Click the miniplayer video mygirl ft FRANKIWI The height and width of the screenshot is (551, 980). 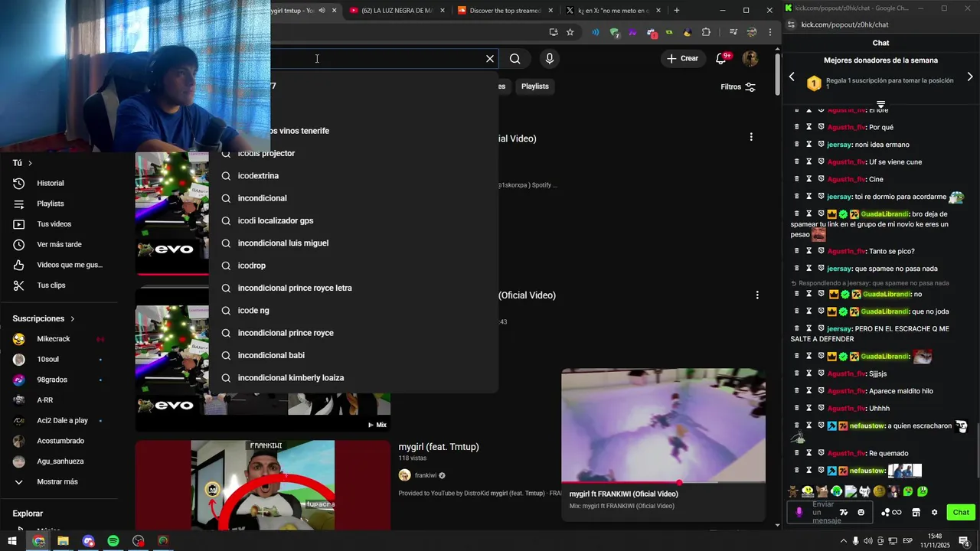coord(663,425)
